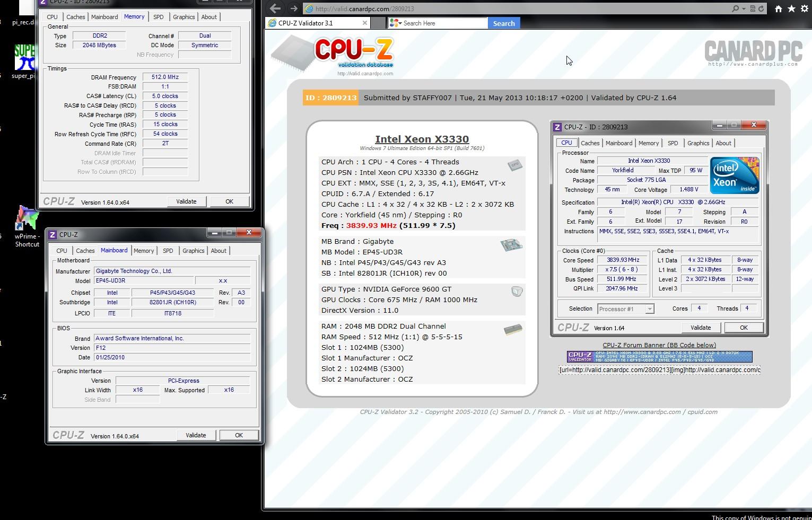Screen dimensions: 812x520
Task: Switch to Memory tab in Mainboard window
Action: (144, 251)
